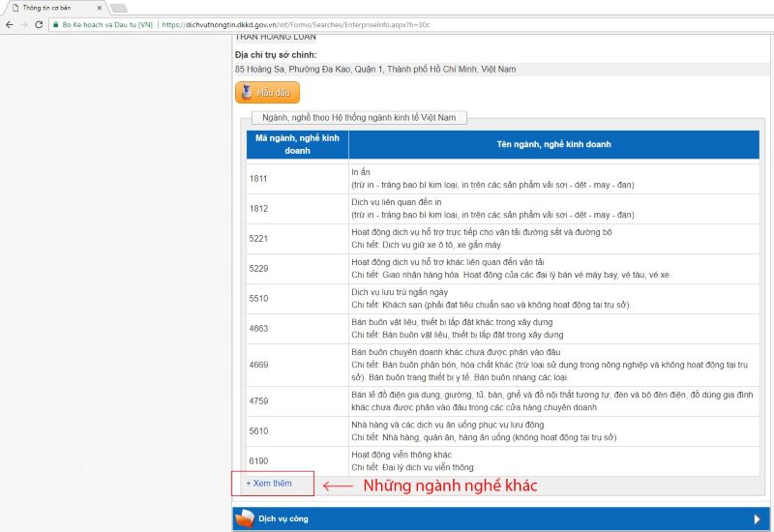Image resolution: width=774 pixels, height=532 pixels.
Task: Open a new browser tab
Action: click(x=118, y=8)
